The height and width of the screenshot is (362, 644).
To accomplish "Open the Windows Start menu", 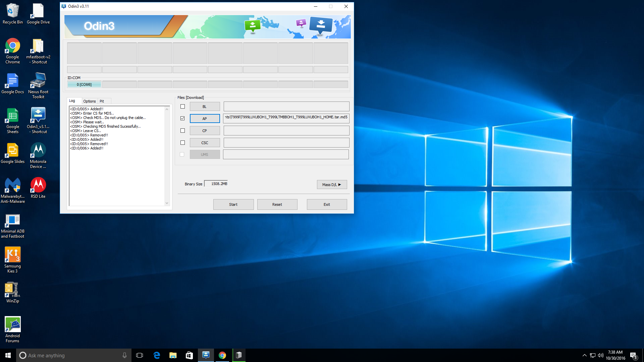I will pos(8,355).
